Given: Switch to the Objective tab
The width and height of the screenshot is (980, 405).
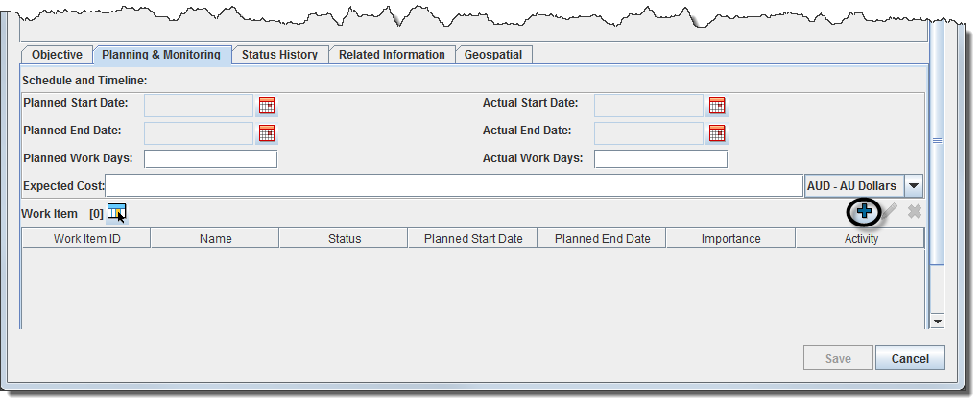Looking at the screenshot, I should 57,55.
